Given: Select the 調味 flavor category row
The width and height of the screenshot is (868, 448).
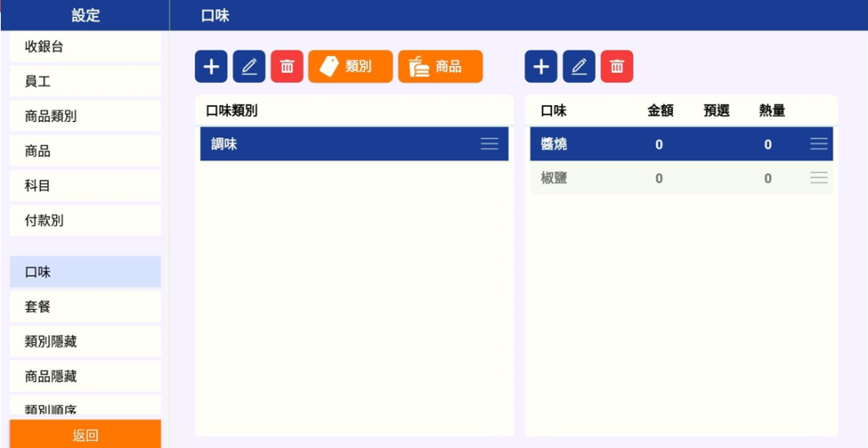Looking at the screenshot, I should 354,144.
